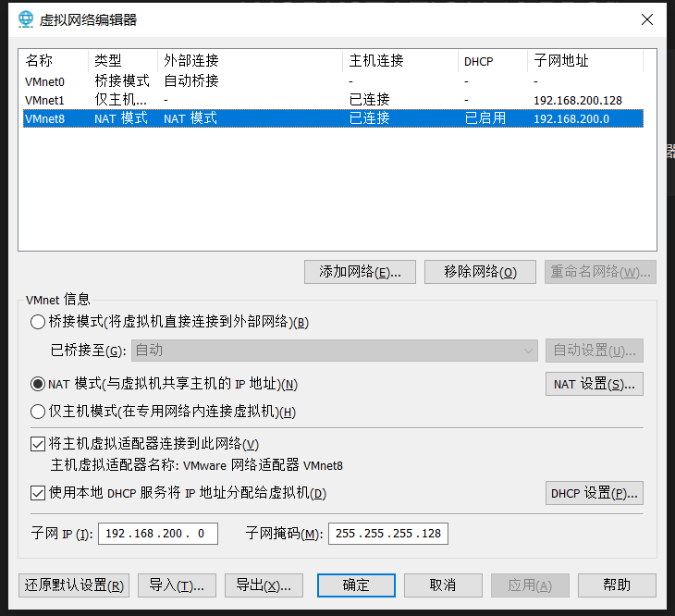
Task: Click the Virtual Network Editor globe icon
Action: [x=26, y=19]
